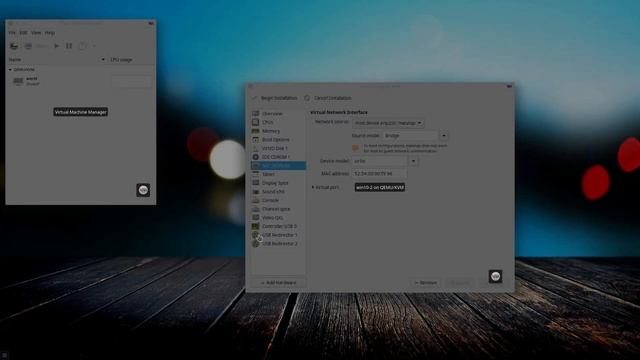Screen dimensions: 640x360
Task: Open the Source mode dropdown arrow
Action: tap(444, 136)
